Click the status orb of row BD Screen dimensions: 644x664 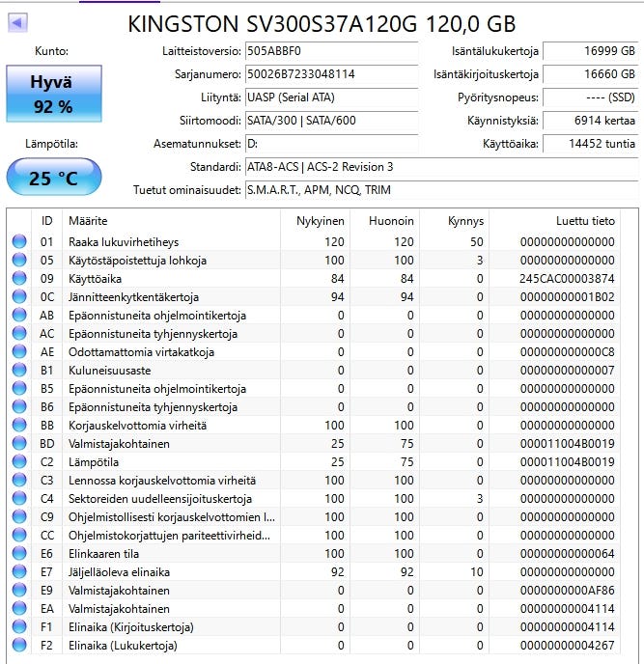19,443
